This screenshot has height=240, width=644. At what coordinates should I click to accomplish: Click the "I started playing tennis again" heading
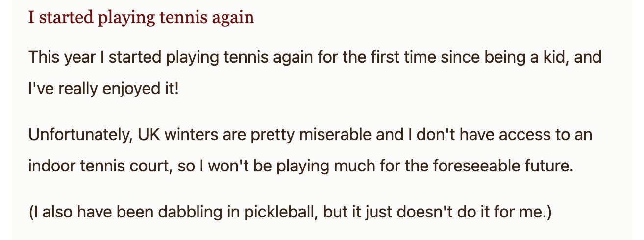[x=141, y=18]
